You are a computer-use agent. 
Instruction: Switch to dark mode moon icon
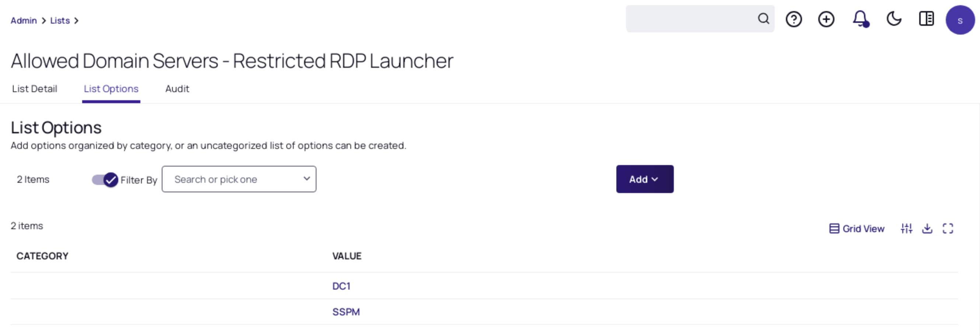coord(894,19)
